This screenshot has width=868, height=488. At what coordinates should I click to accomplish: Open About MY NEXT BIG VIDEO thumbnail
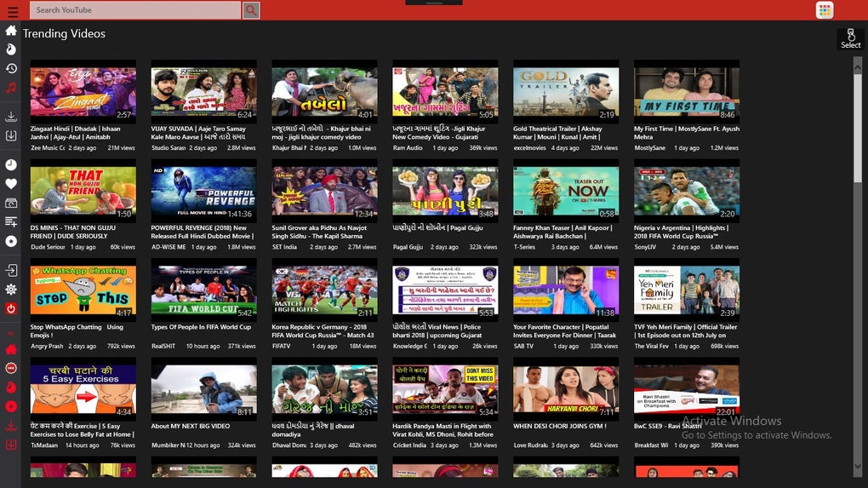[x=203, y=389]
